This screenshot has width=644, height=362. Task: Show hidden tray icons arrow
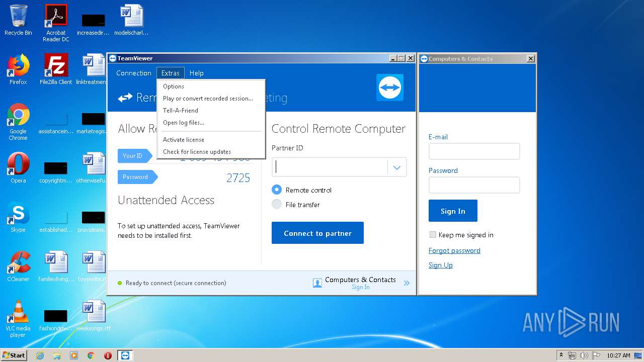(561, 355)
